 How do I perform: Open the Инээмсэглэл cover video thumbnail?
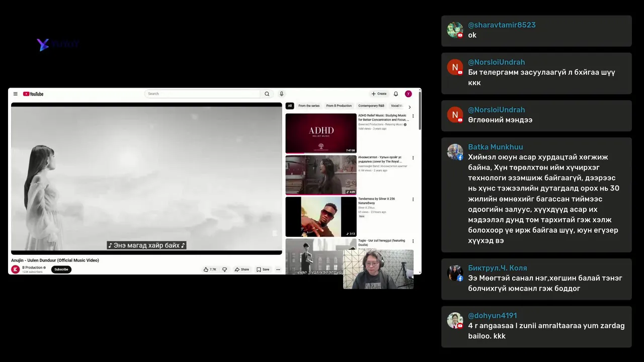[321, 175]
